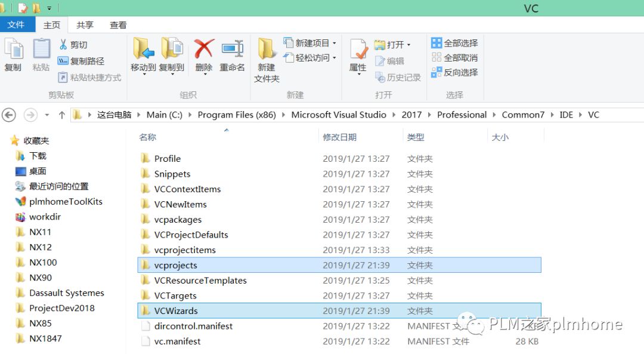Click History (历史记录) button
This screenshot has height=354, width=644.
pos(398,77)
